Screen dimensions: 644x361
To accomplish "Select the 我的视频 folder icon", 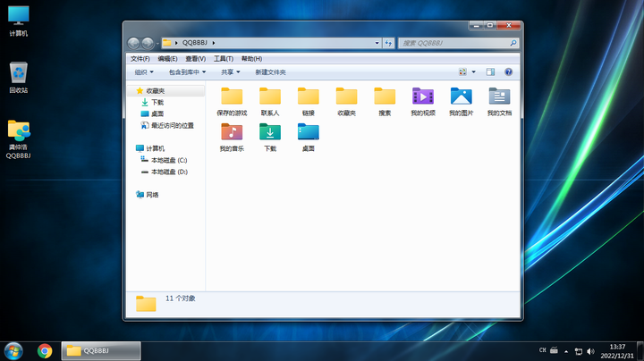I will pos(422,97).
